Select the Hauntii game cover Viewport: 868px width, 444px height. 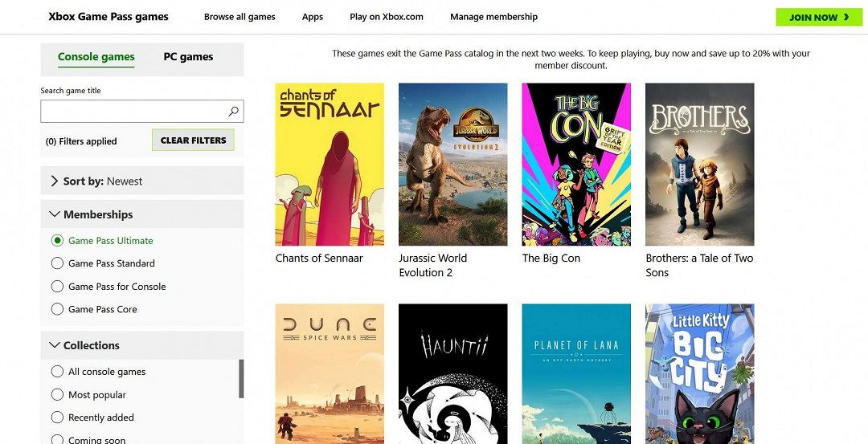(x=452, y=373)
